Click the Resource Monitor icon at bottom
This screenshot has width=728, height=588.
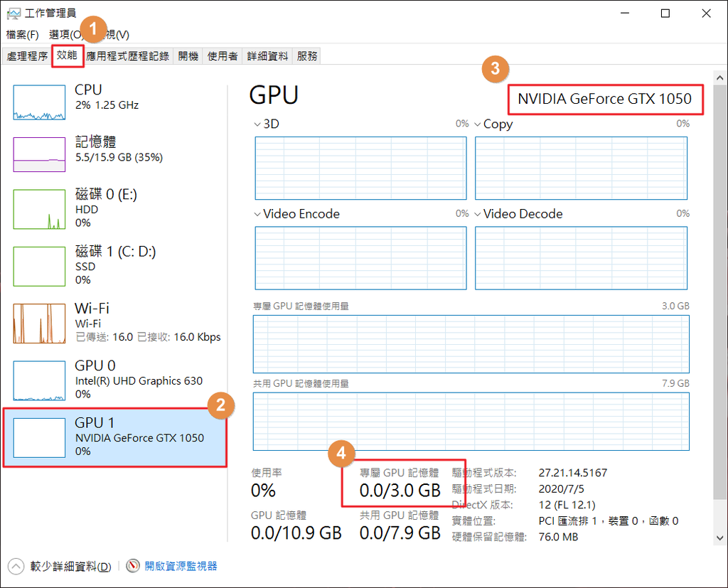click(x=133, y=566)
